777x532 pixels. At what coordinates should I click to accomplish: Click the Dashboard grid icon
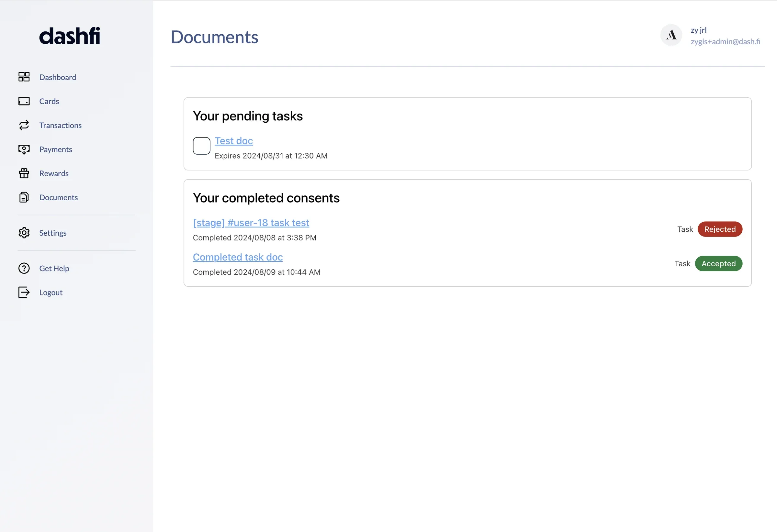point(24,77)
